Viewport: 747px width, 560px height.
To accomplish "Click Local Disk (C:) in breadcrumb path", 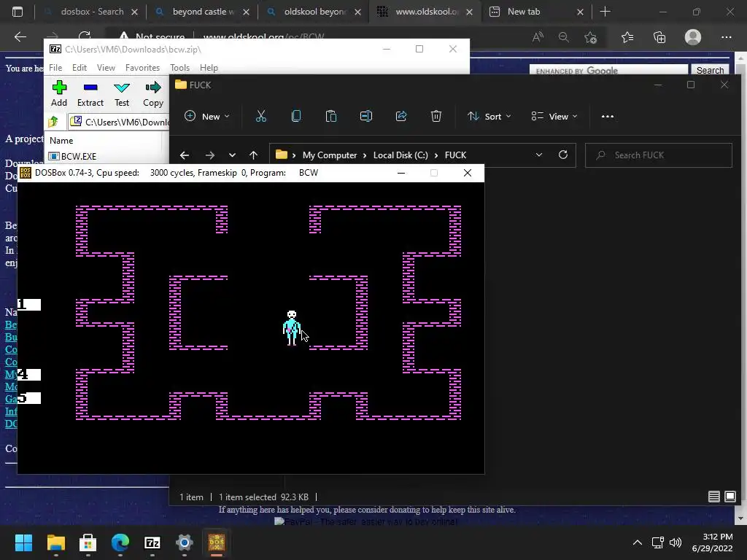I will (400, 155).
